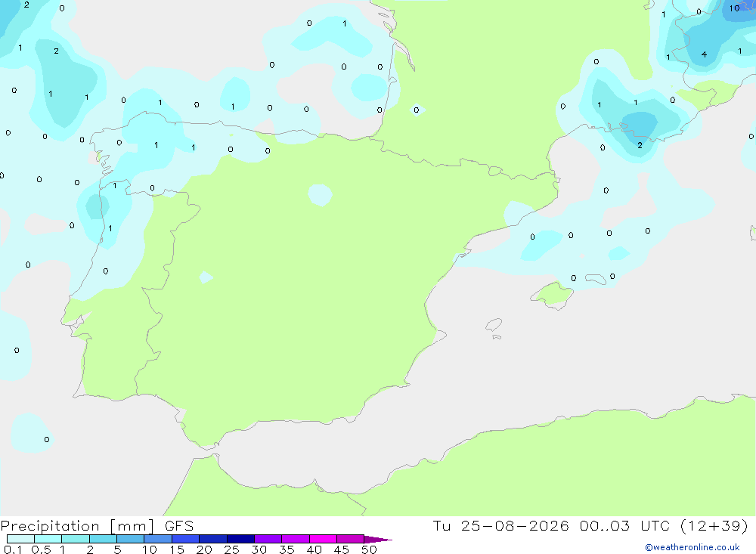Click the '4' precipitation value on map
756x554 pixels.
point(705,54)
